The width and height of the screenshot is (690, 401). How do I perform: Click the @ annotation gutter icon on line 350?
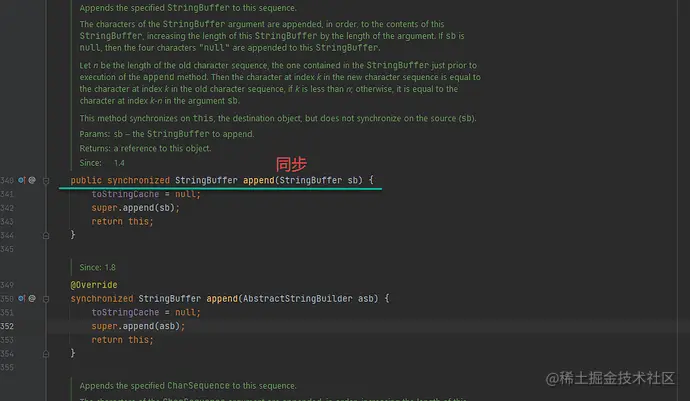32,298
